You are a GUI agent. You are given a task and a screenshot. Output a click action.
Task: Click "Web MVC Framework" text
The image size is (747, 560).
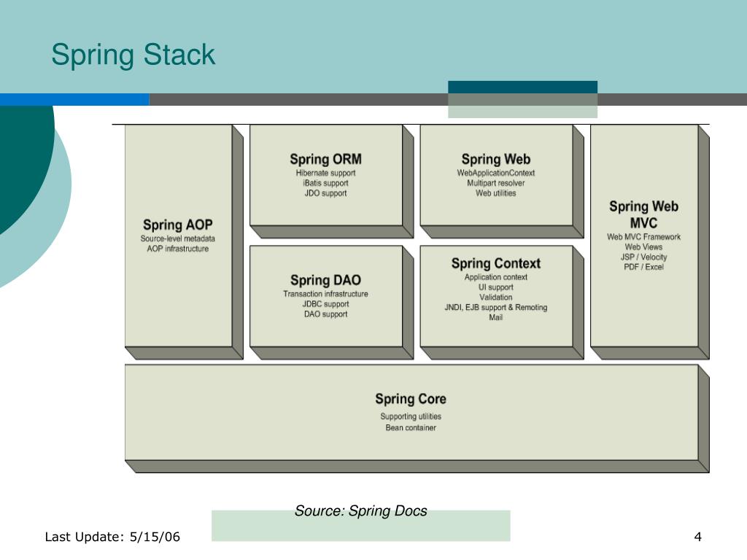click(x=643, y=237)
